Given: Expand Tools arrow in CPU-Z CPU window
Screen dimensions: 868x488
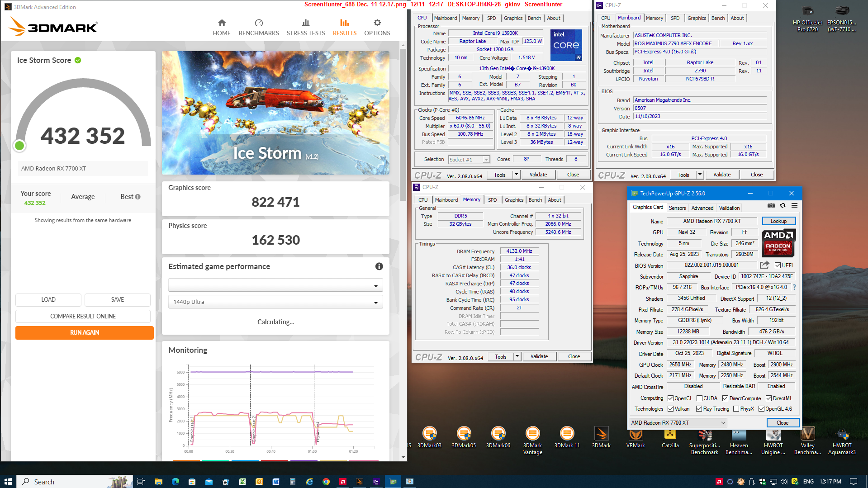Looking at the screenshot, I should 516,175.
